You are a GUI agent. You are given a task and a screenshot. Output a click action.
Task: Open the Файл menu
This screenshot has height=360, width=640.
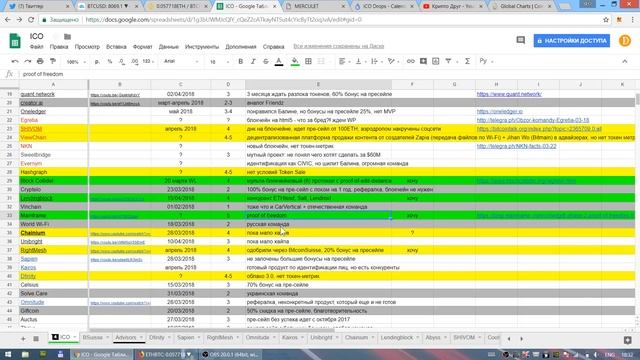pyautogui.click(x=36, y=47)
